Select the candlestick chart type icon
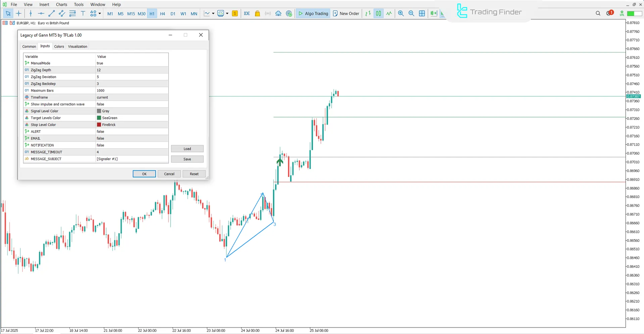The height and width of the screenshot is (334, 644). [x=378, y=13]
